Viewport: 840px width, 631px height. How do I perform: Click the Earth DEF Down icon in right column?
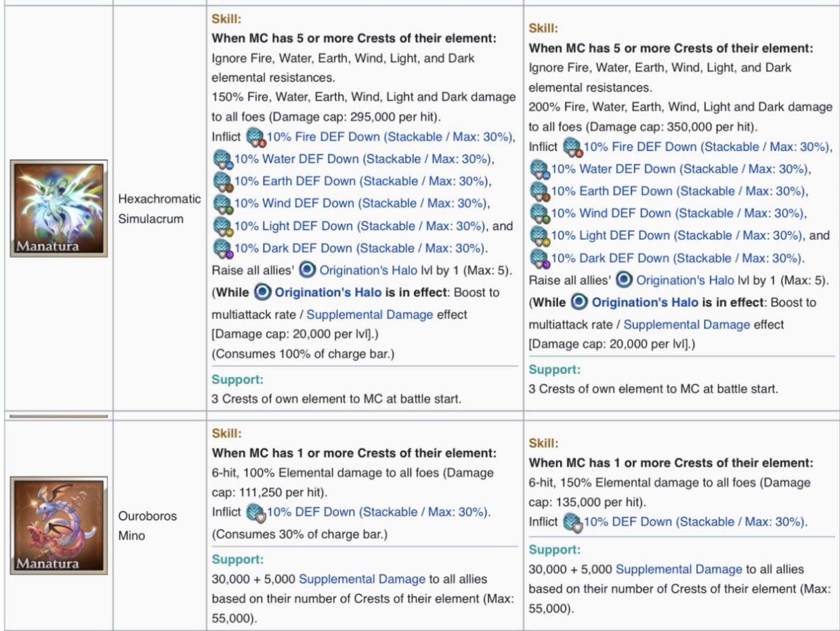[540, 192]
